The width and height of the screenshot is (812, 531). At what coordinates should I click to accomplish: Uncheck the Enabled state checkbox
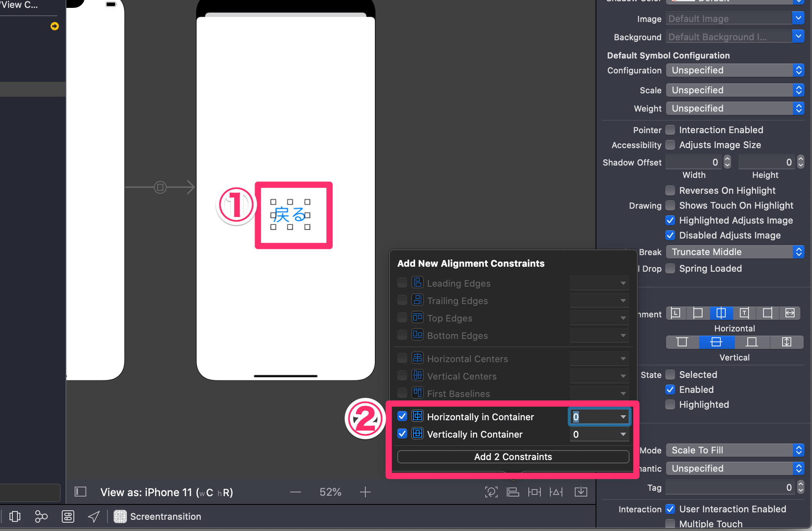(x=670, y=390)
